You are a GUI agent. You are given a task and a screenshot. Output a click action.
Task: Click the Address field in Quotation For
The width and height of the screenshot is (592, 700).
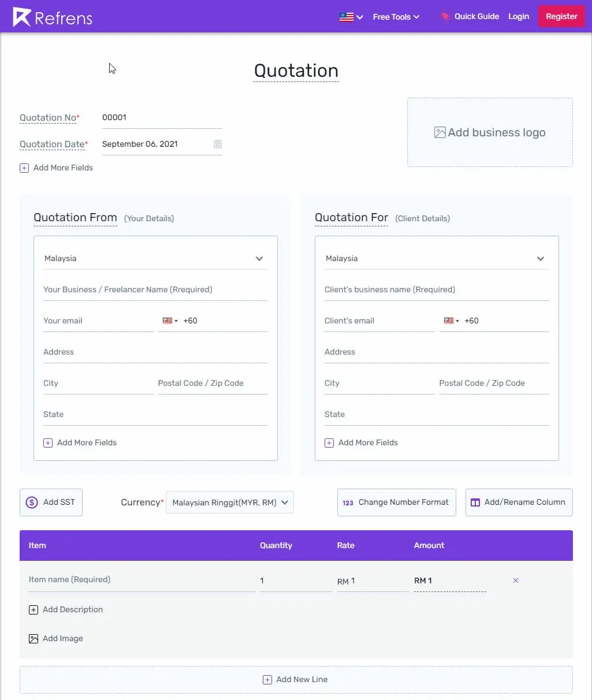(437, 352)
